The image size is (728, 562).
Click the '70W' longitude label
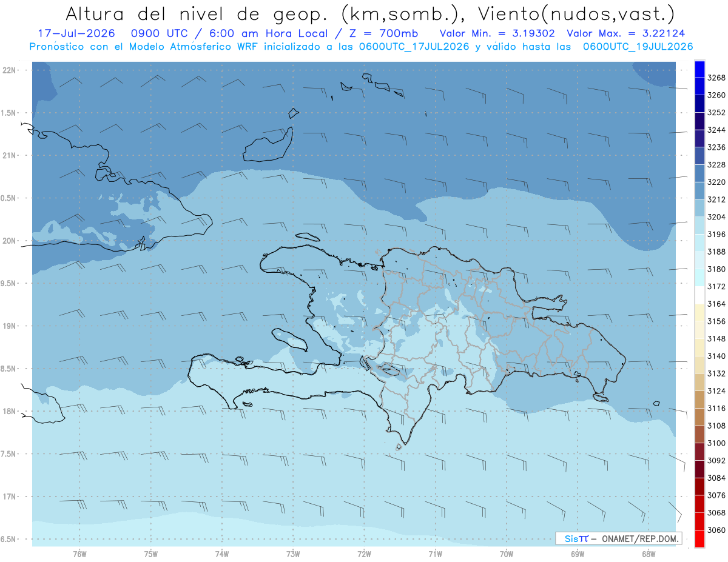(x=507, y=554)
